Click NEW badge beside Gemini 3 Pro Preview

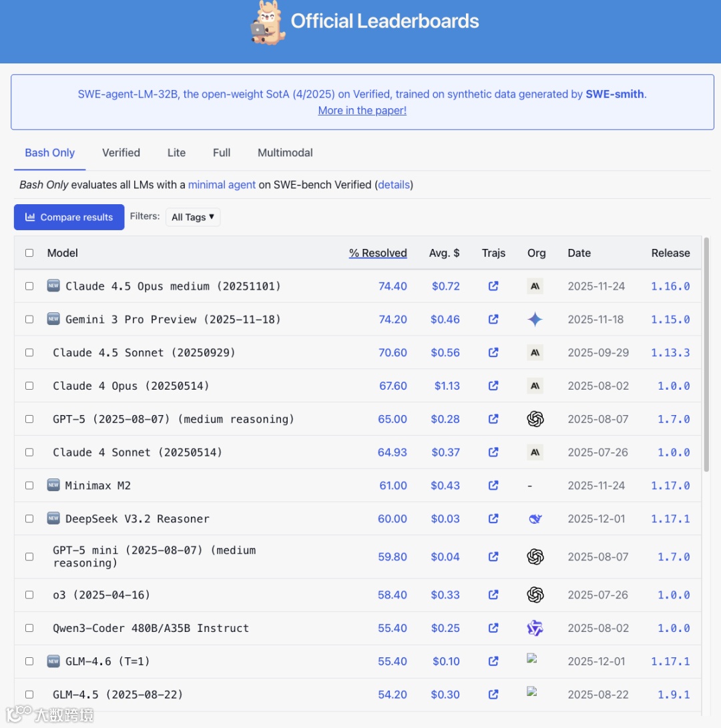click(x=53, y=319)
